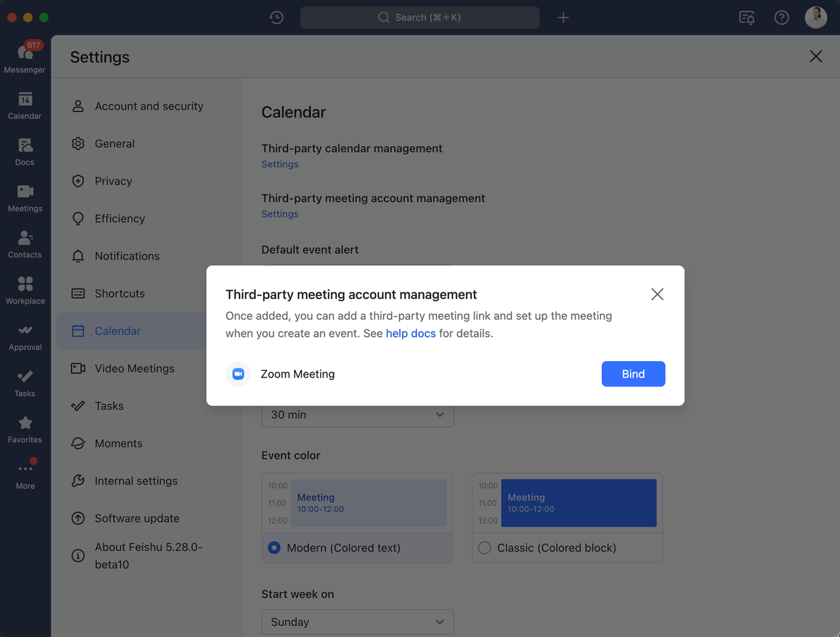Image resolution: width=840 pixels, height=637 pixels.
Task: Switch to Video Meetings settings
Action: pos(134,368)
